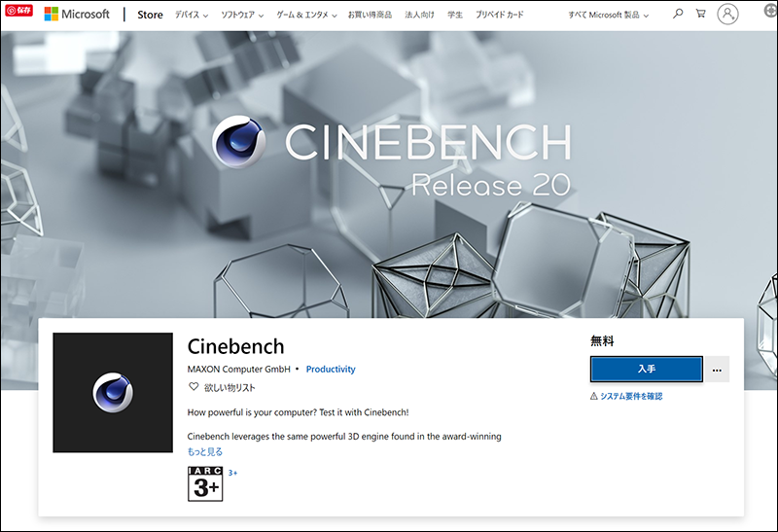Viewport: 778px width, 532px height.
Task: Expand description with もっと見る
Action: click(x=204, y=451)
